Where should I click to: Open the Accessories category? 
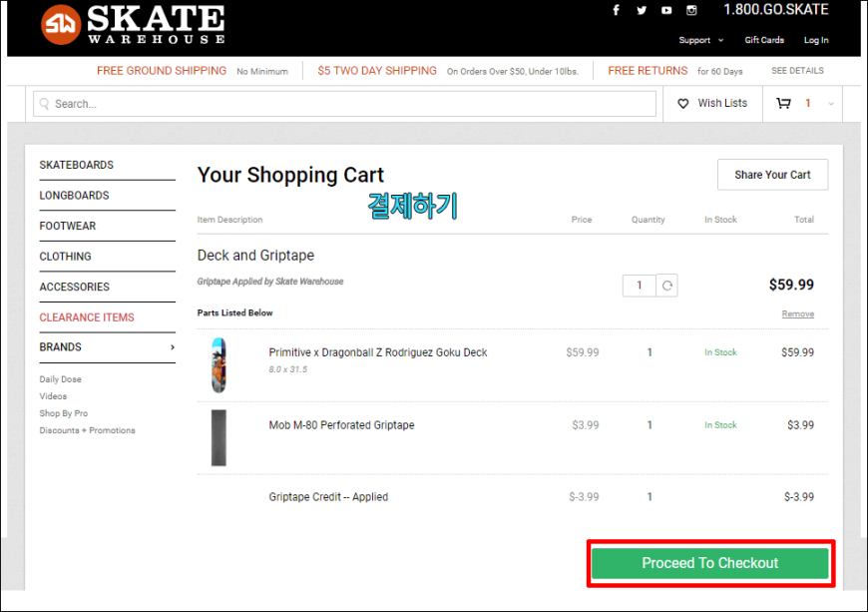[x=74, y=287]
